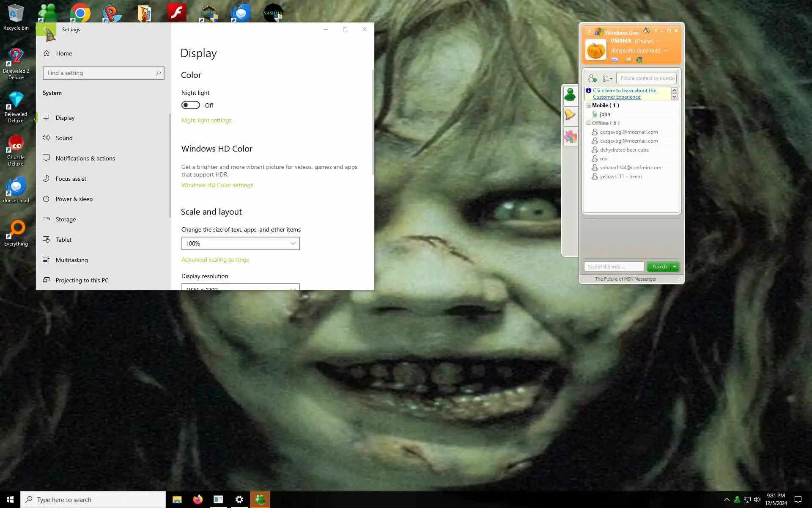Open the email inbox icon in Messenger

click(614, 60)
